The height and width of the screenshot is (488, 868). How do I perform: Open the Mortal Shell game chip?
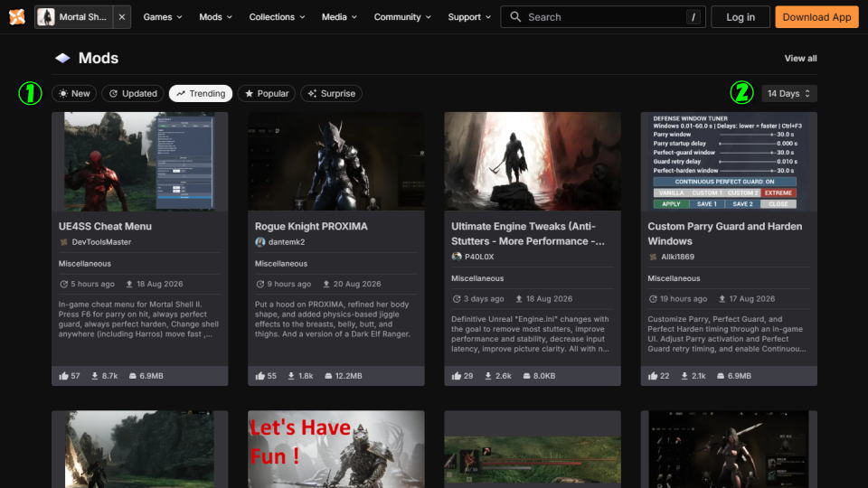pyautogui.click(x=73, y=17)
